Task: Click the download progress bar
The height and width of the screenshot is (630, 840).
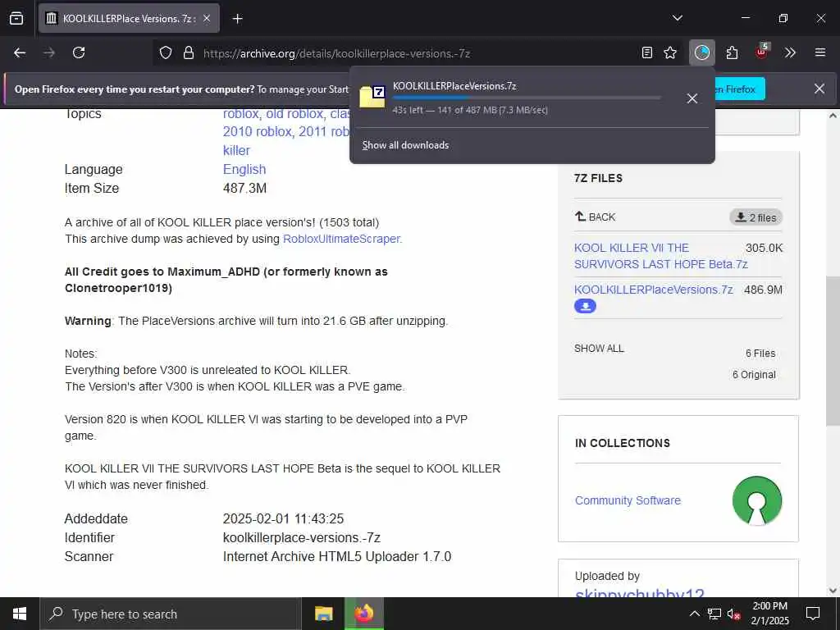Action: tap(527, 98)
